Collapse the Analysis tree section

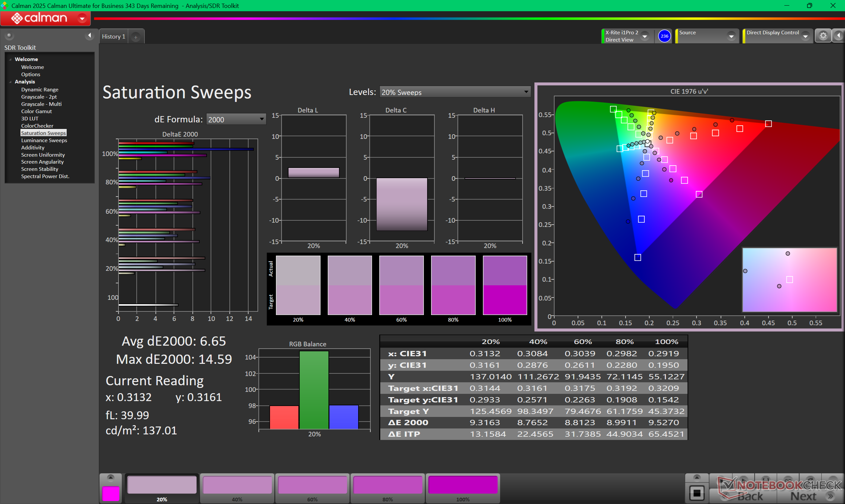pos(11,82)
